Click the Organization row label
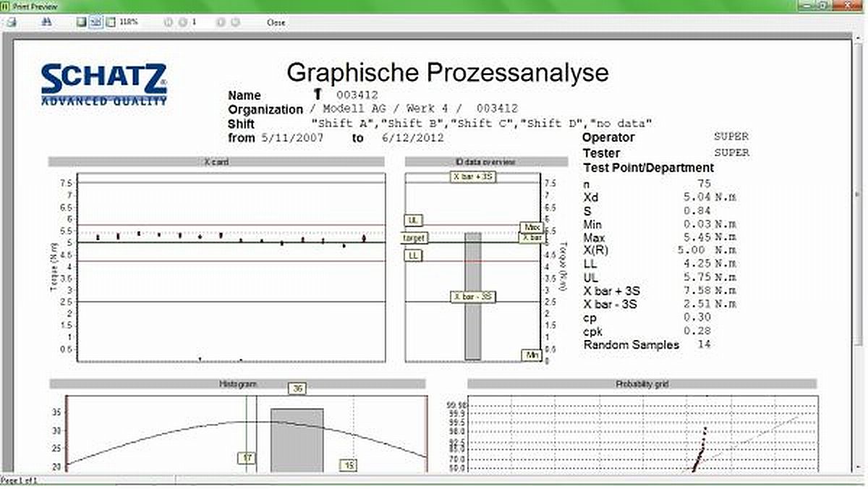868x489 pixels. coord(265,110)
